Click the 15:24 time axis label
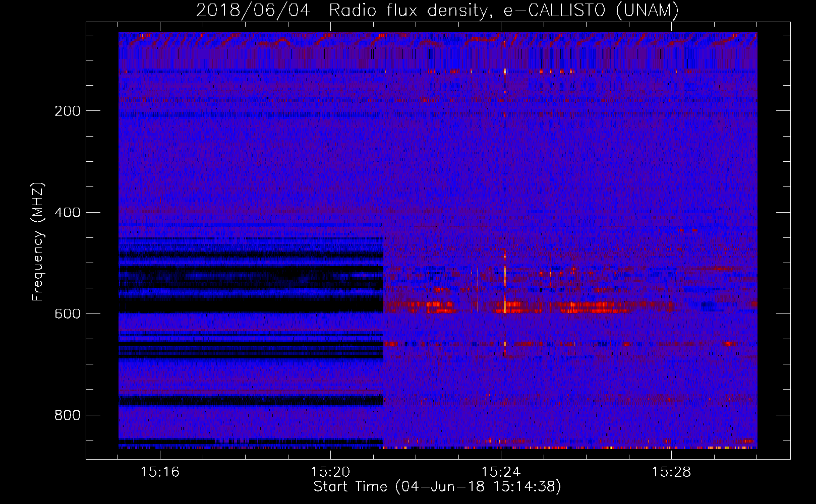The image size is (816, 504). (x=501, y=472)
